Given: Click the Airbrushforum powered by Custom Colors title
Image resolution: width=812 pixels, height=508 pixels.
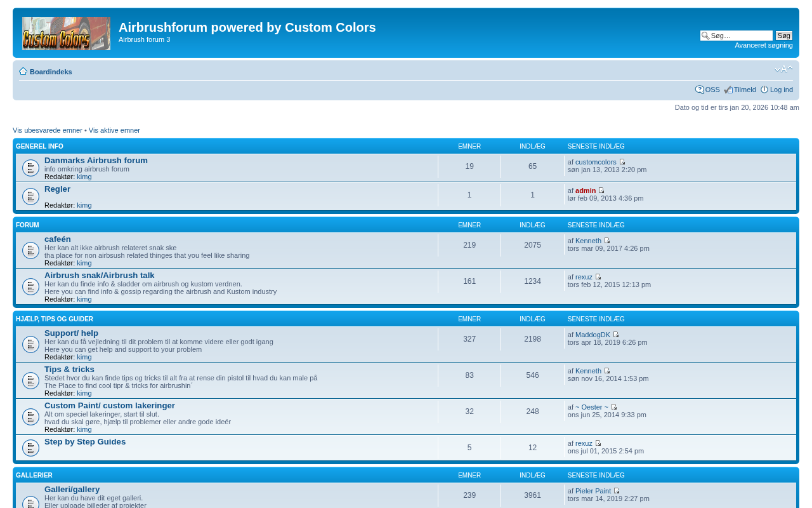Looking at the screenshot, I should click(x=247, y=27).
